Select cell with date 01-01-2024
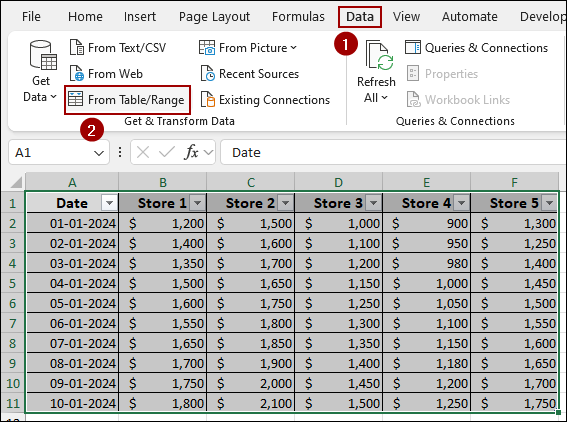This screenshot has height=422, width=567. 72,223
